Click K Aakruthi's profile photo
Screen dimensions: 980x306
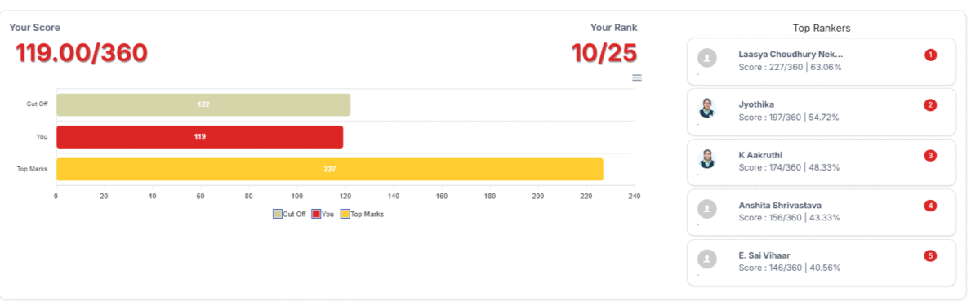tap(707, 158)
